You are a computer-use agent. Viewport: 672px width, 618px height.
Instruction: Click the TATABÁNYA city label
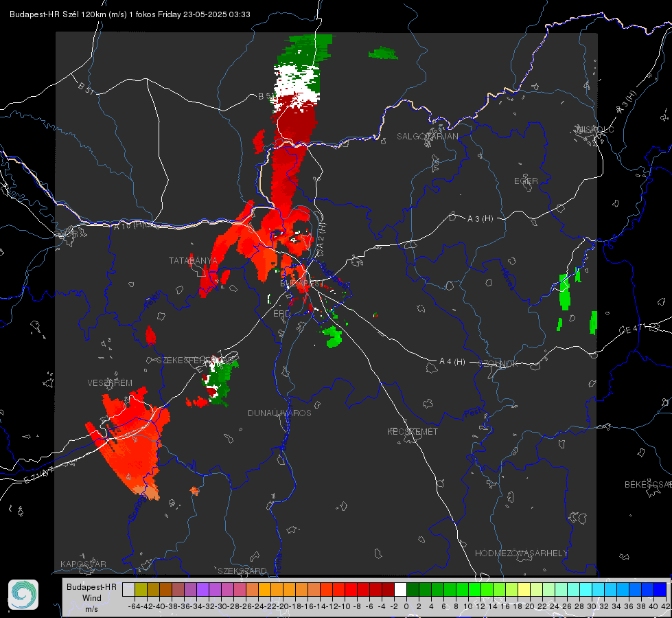coord(193,260)
